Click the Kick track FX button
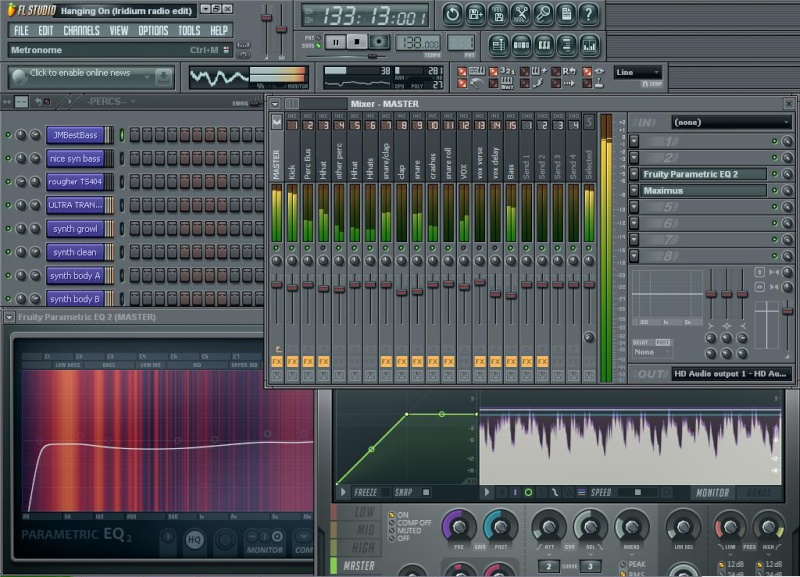The height and width of the screenshot is (577, 800). point(292,362)
